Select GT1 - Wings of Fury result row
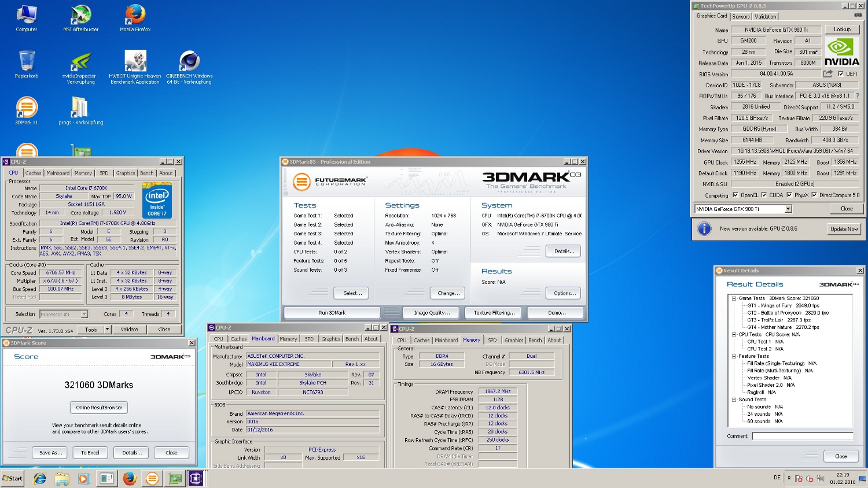Screen dimensions: 868x488 (783, 305)
